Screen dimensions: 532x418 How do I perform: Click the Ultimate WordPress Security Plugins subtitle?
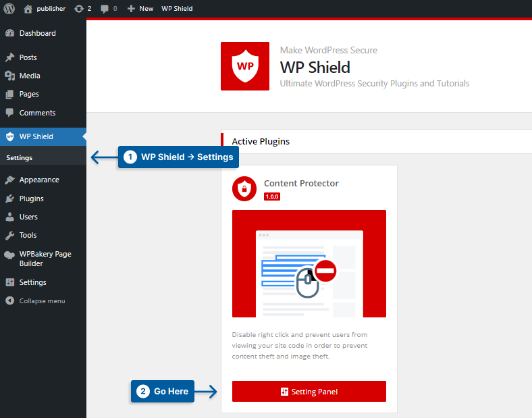375,84
